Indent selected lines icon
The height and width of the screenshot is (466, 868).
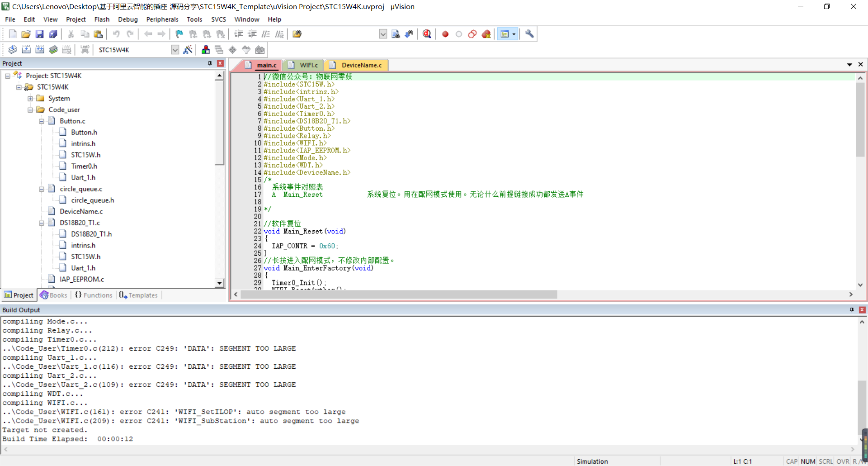pyautogui.click(x=239, y=34)
